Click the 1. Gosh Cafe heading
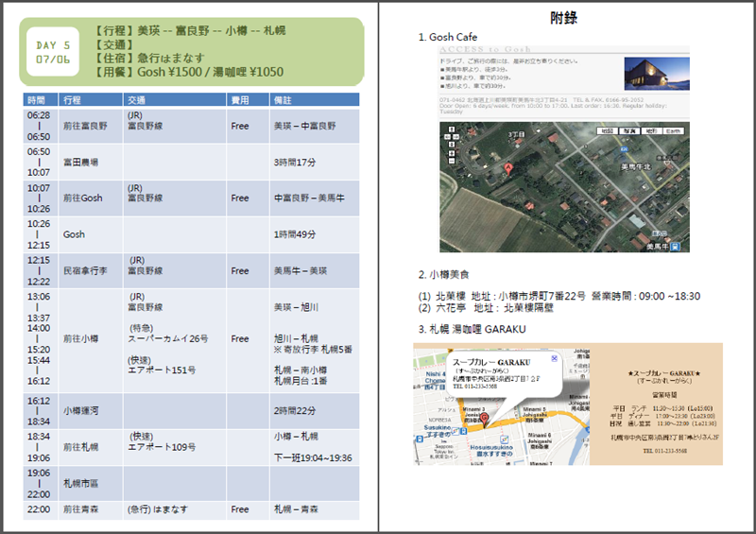The image size is (756, 534). coord(447,37)
